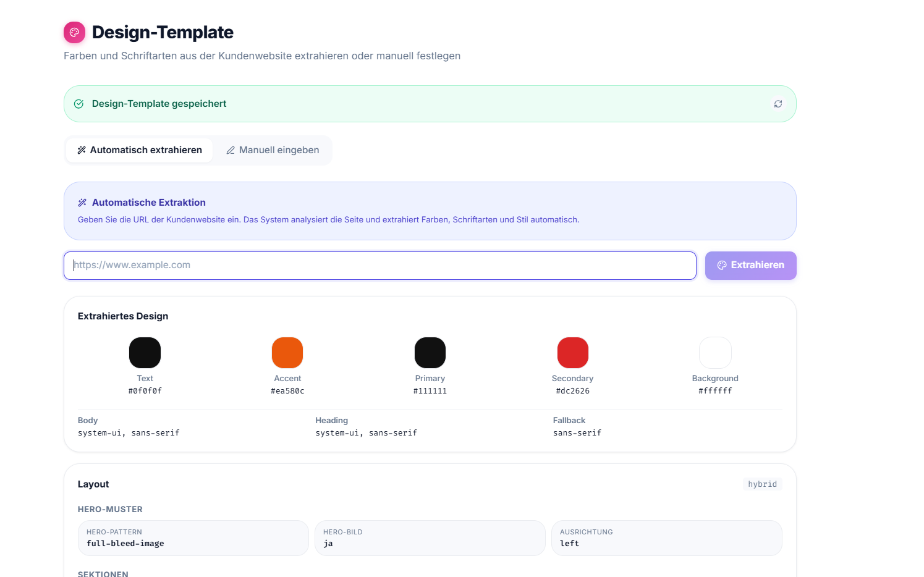Viewport: 924px width, 577px height.
Task: Click the Design-Template page title
Action: click(163, 32)
